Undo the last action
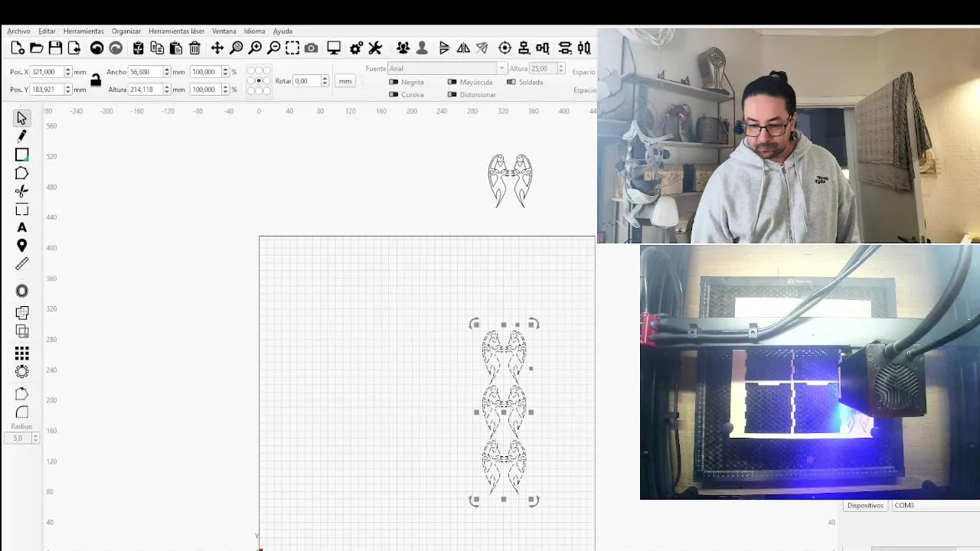The image size is (980, 551). point(96,48)
